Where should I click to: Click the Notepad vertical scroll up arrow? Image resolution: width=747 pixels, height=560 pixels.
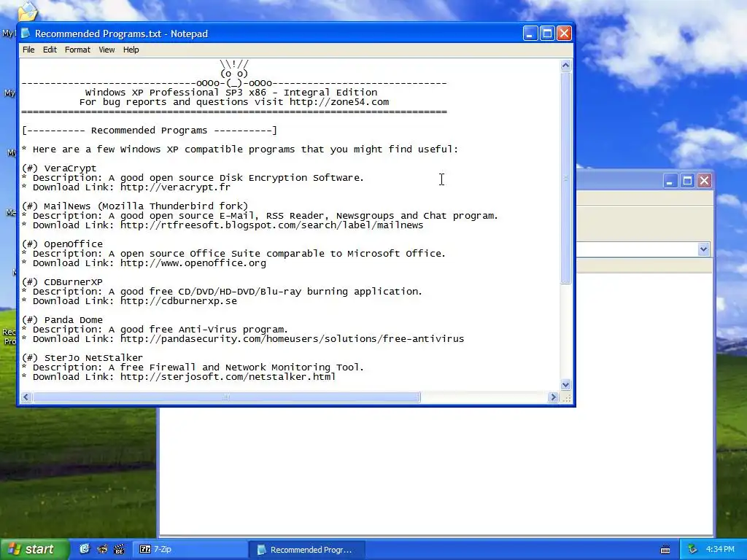point(565,65)
